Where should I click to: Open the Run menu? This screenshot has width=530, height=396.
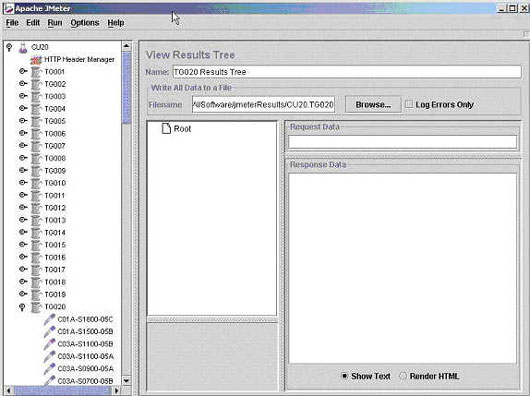[x=55, y=23]
